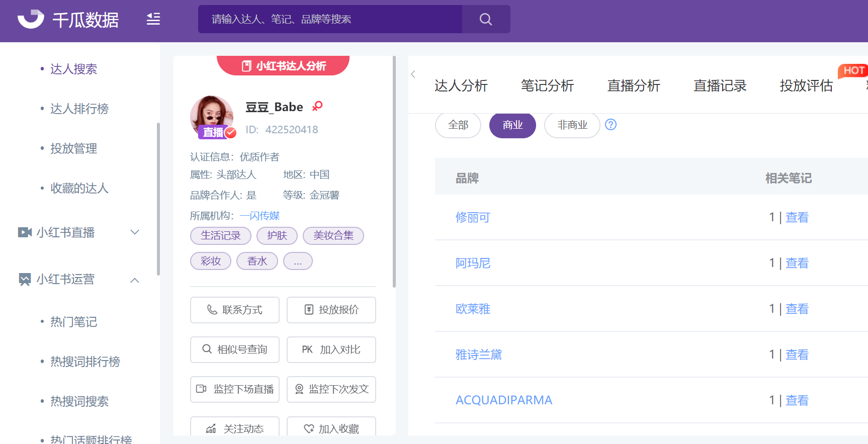
Task: Click the yen price icon on 投放报价
Action: coord(309,310)
